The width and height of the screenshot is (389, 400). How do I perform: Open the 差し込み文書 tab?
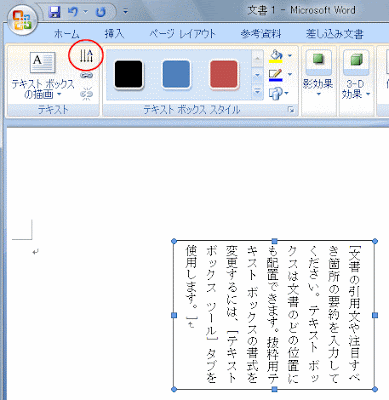click(334, 34)
